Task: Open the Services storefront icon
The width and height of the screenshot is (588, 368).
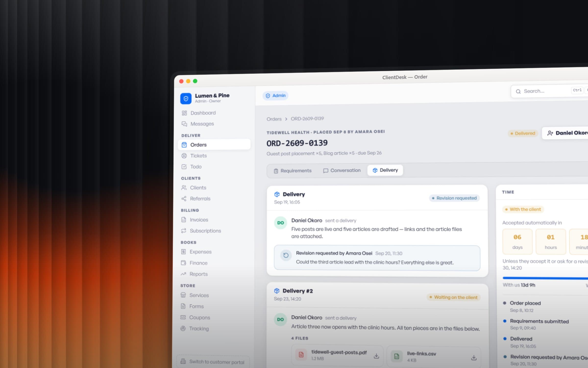Action: [183, 295]
